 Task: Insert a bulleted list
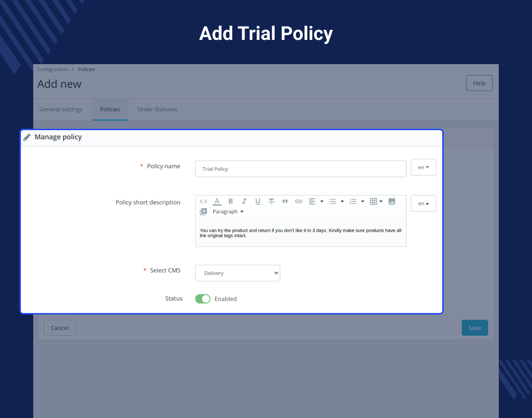tap(332, 201)
